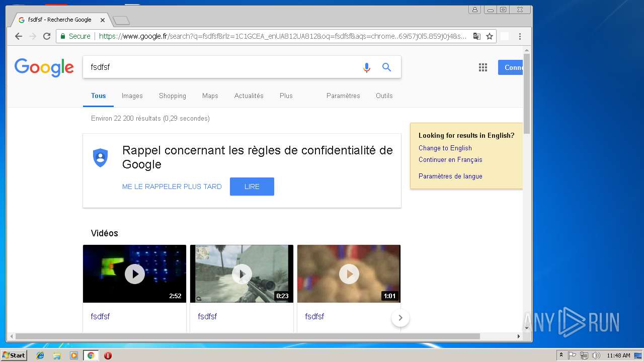Click the scroll right arrow
644x362 pixels.
tap(519, 336)
